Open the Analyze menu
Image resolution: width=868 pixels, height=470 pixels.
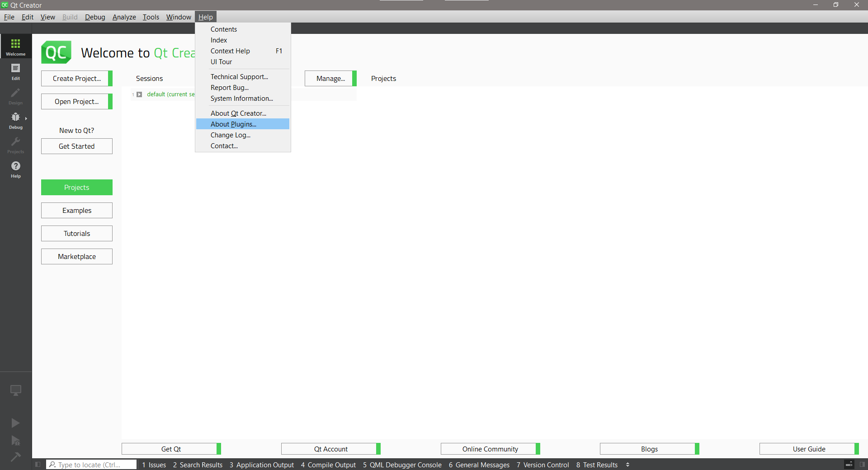[124, 17]
